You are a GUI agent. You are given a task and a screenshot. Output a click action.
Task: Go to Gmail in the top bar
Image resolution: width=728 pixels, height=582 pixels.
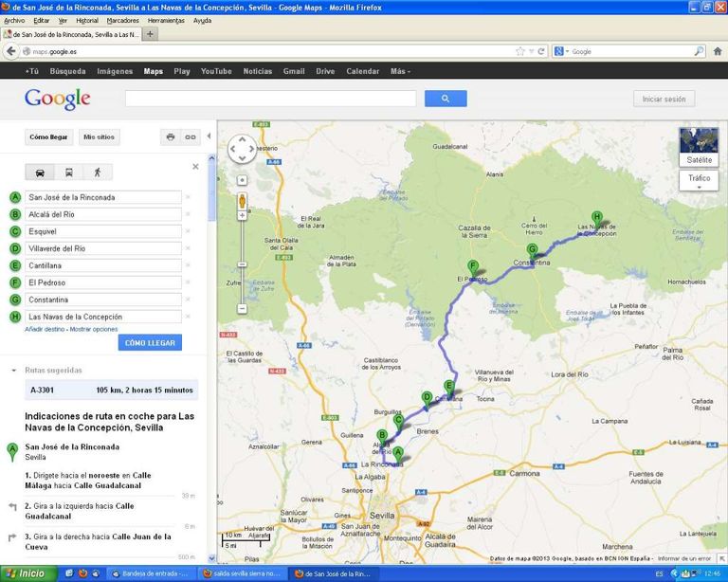point(294,71)
